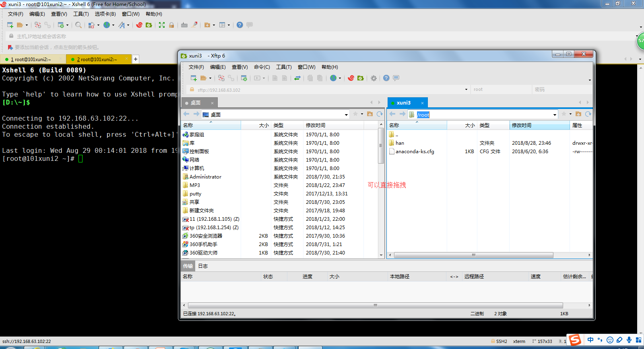This screenshot has width=644, height=349.
Task: Select the 传输 transfer tab
Action: coord(188,266)
